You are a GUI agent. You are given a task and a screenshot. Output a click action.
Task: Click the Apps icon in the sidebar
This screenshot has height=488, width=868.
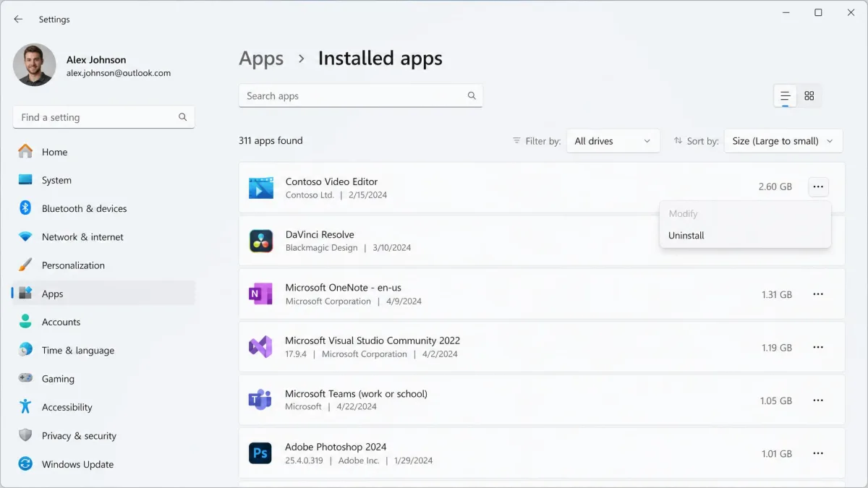[x=25, y=294]
